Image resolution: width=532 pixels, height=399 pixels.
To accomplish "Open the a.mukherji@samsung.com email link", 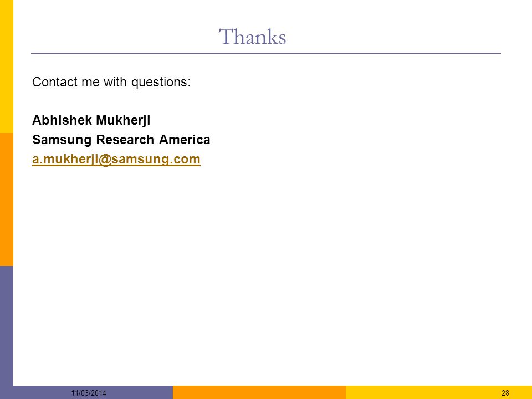I will 116,159.
